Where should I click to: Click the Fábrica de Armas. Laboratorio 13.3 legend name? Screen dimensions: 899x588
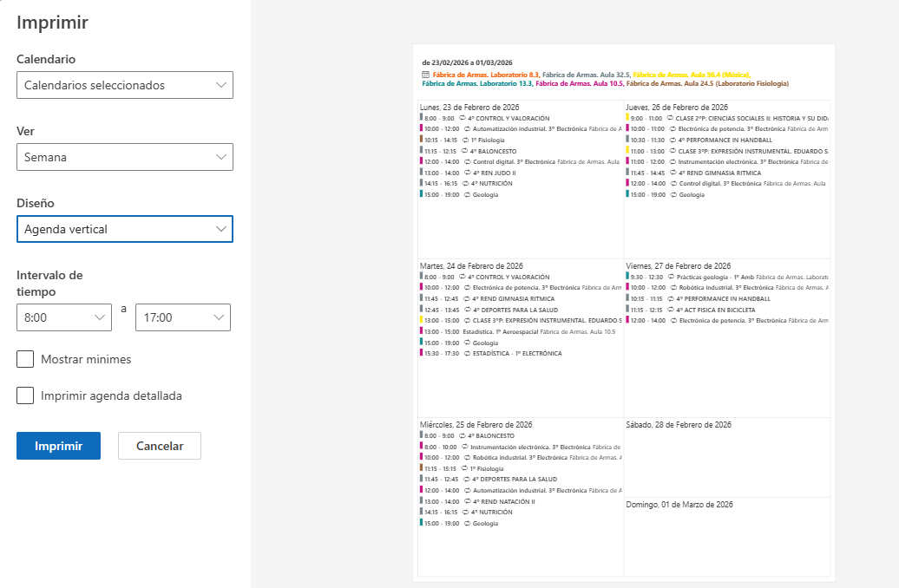tap(476, 83)
